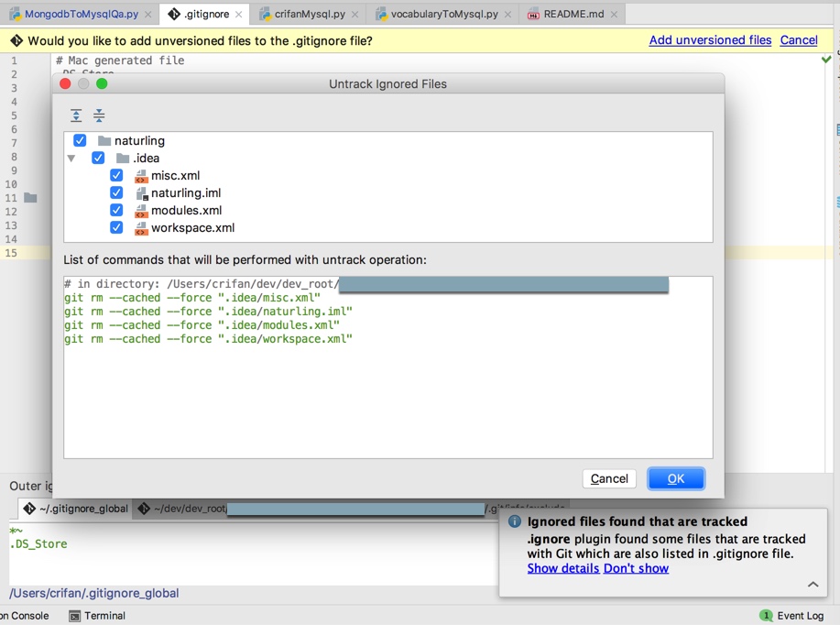Open the Terminal tool window
Image resolution: width=840 pixels, height=625 pixels.
[x=97, y=615]
